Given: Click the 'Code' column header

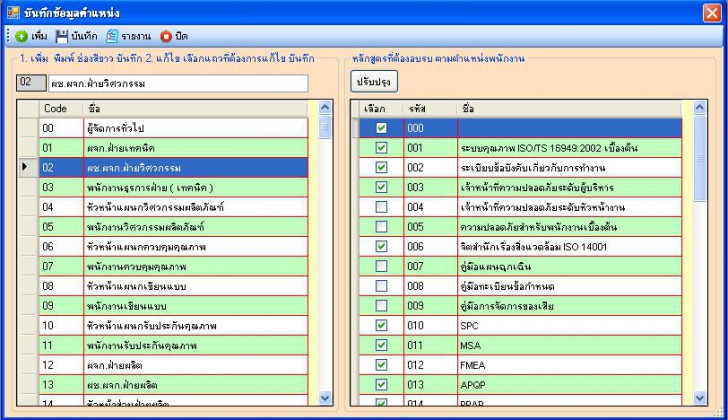Looking at the screenshot, I should tap(61, 108).
